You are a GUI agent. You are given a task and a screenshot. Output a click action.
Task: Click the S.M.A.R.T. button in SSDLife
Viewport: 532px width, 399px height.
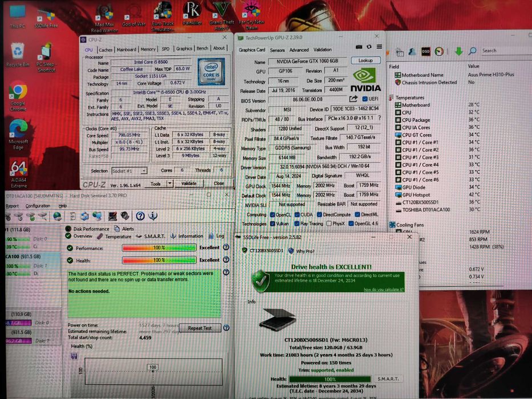pyautogui.click(x=388, y=378)
